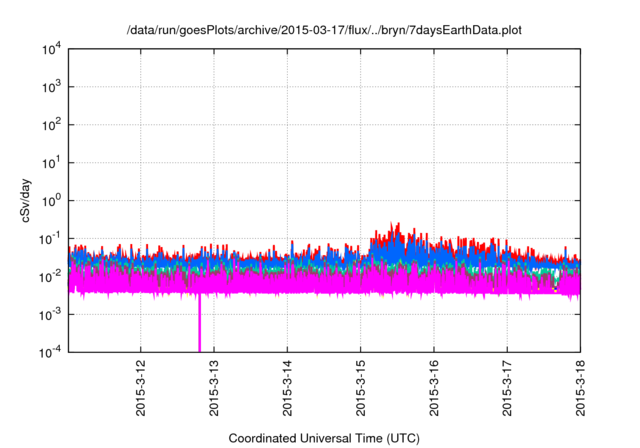640x448 pixels.
Task: Click the 2015-3-17 date tick label
Action: 507,388
